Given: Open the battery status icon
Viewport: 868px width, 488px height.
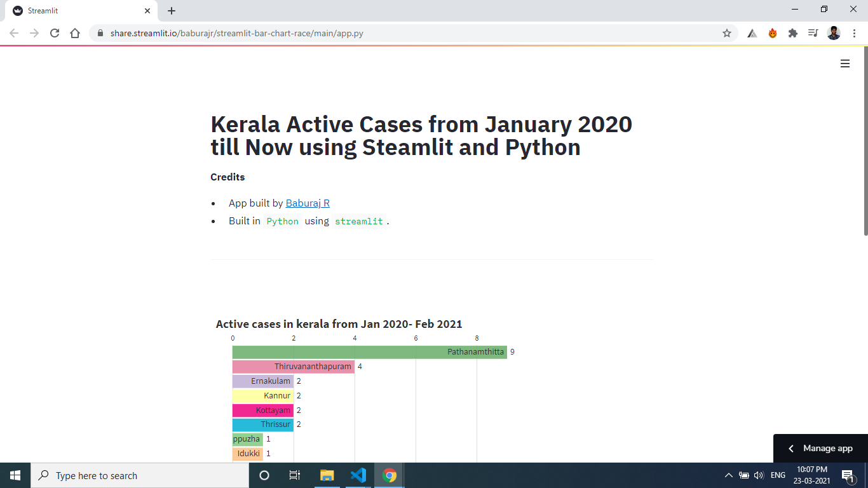Looking at the screenshot, I should pos(744,475).
